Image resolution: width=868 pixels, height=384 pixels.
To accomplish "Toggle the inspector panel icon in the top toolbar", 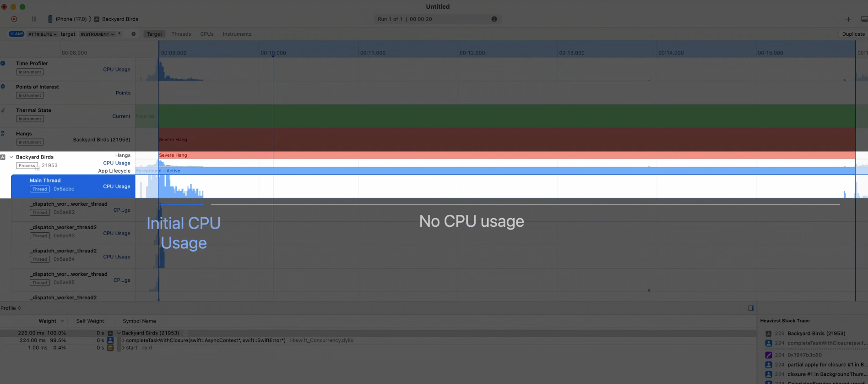I will pyautogui.click(x=864, y=19).
